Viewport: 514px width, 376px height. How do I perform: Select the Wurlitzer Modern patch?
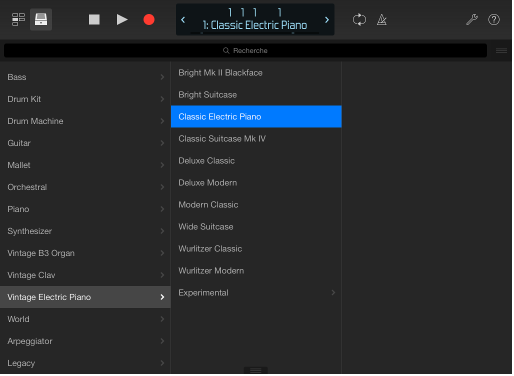(256, 271)
